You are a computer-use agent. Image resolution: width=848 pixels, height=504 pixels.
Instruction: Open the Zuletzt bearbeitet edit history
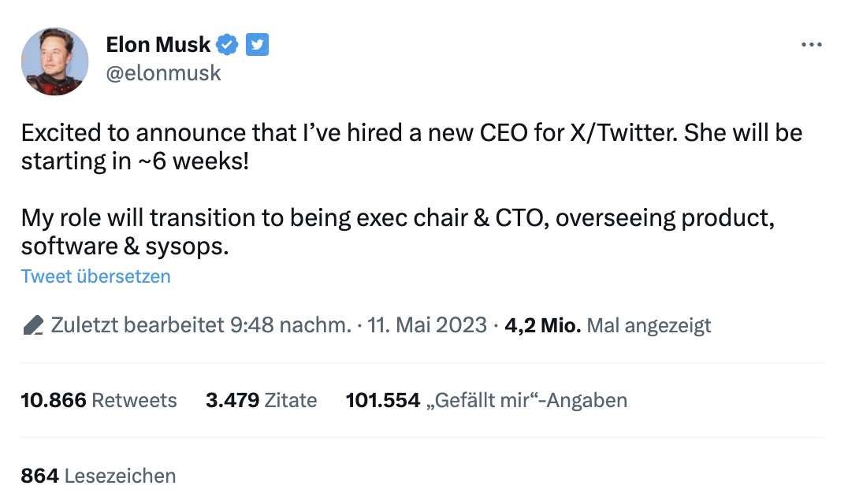pyautogui.click(x=134, y=325)
